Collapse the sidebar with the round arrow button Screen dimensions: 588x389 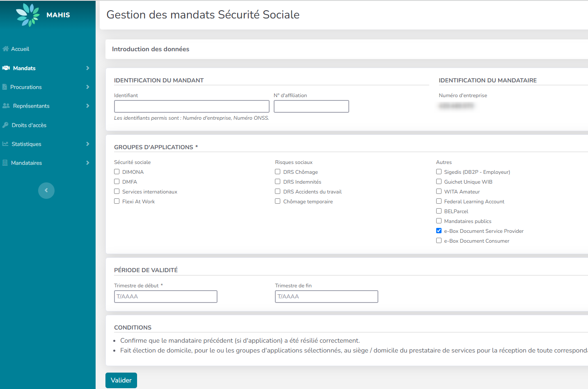46,191
